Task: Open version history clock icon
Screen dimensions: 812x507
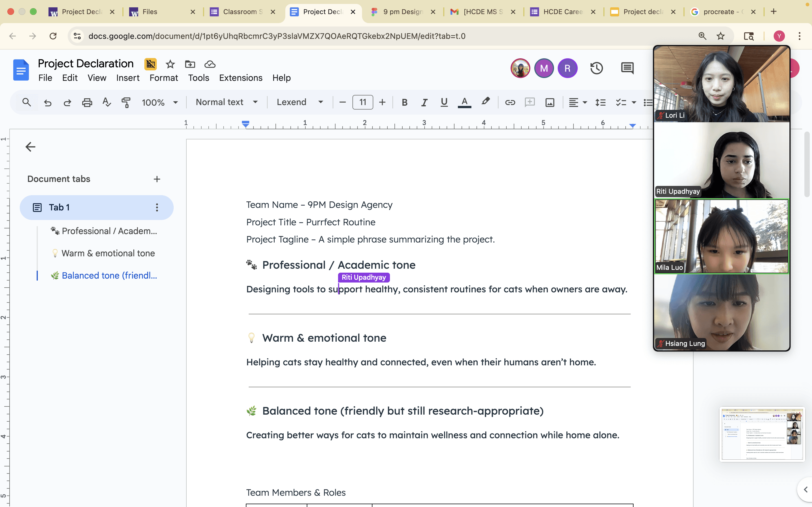Action: coord(596,68)
